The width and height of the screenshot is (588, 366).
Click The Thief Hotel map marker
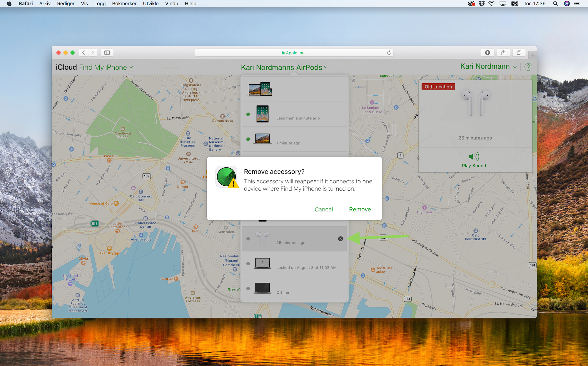70,284
